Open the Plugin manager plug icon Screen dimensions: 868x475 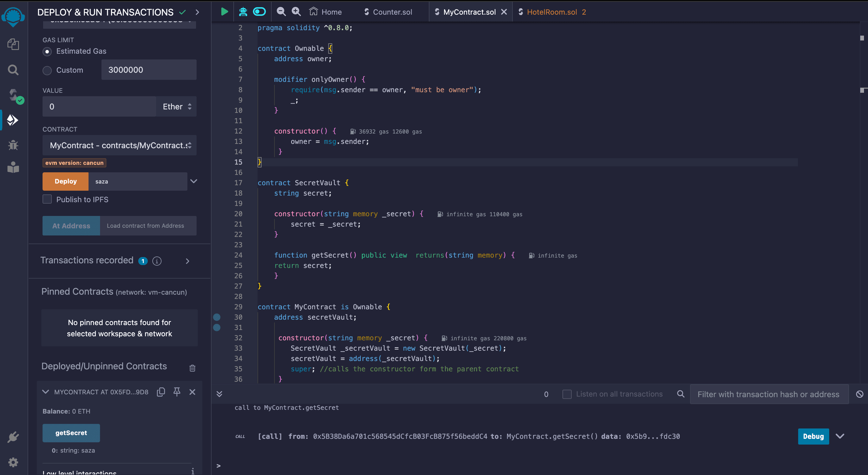tap(13, 437)
